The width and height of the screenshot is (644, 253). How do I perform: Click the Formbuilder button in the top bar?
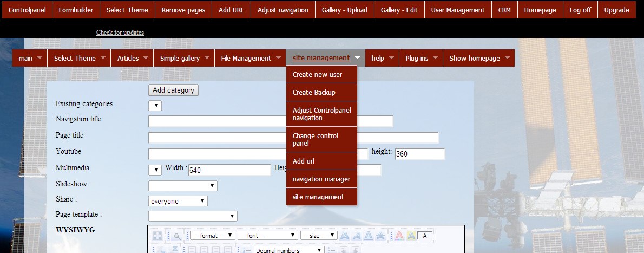[76, 10]
